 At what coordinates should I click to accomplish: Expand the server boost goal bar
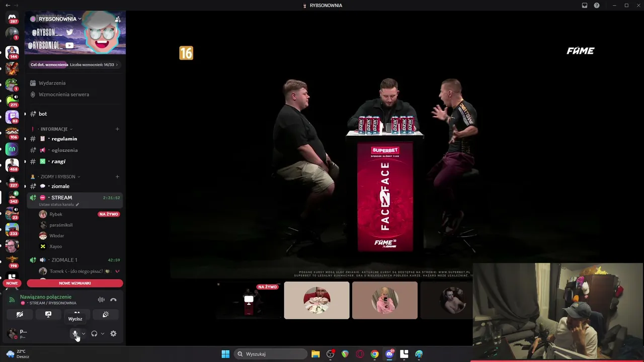point(74,64)
